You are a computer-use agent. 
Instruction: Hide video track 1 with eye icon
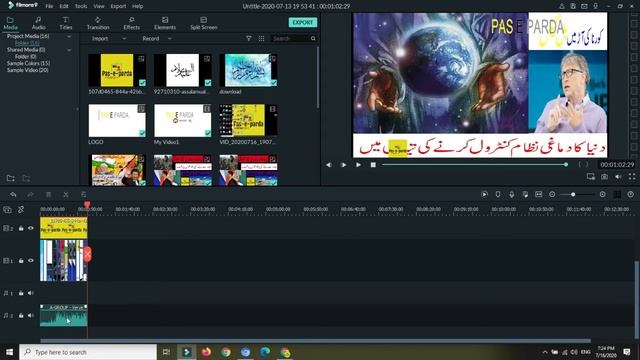pyautogui.click(x=31, y=260)
